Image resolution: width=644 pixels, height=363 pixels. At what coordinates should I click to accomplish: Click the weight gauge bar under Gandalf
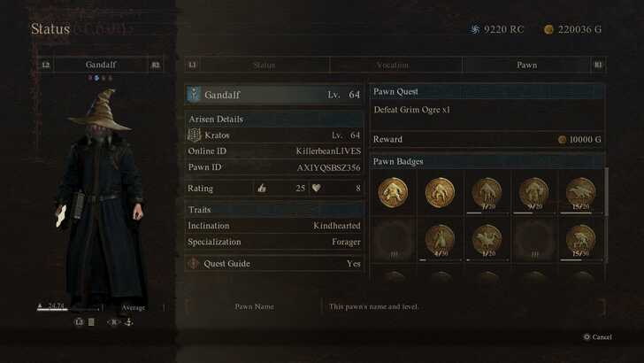click(x=68, y=309)
